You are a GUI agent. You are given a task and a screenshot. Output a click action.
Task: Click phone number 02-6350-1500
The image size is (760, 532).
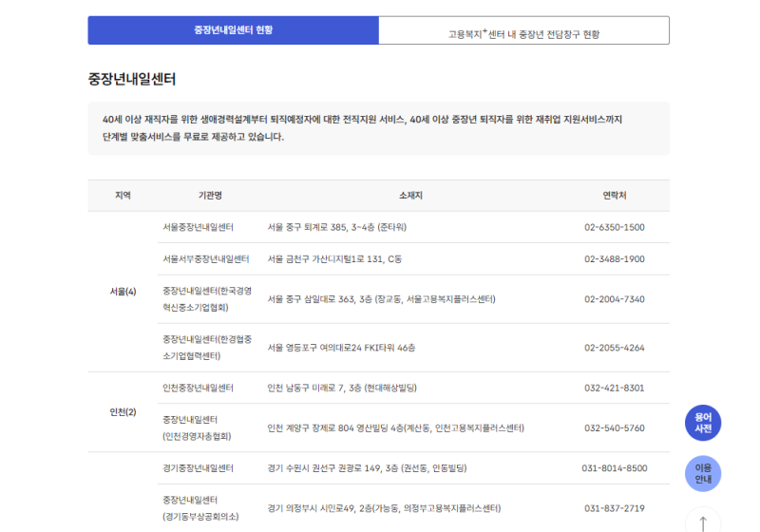[x=614, y=227]
